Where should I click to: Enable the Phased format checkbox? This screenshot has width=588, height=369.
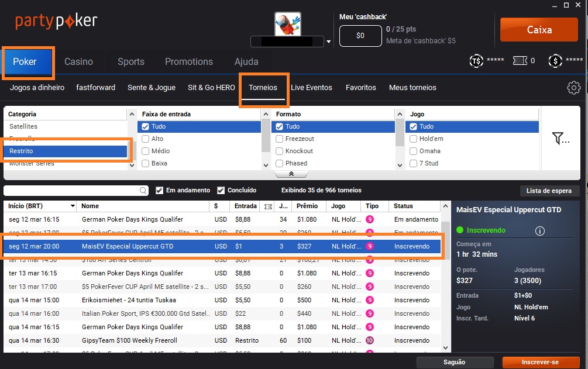click(x=280, y=164)
